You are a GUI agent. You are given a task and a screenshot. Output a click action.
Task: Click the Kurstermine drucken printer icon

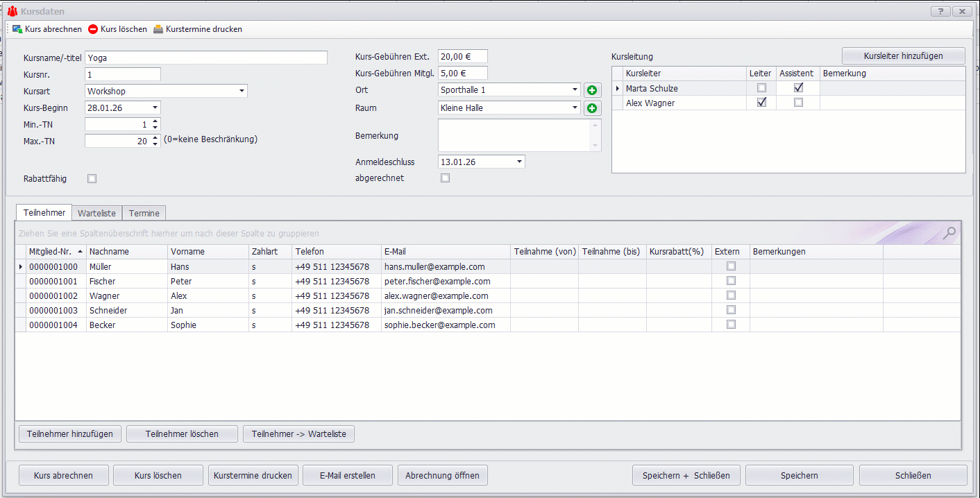pos(158,29)
